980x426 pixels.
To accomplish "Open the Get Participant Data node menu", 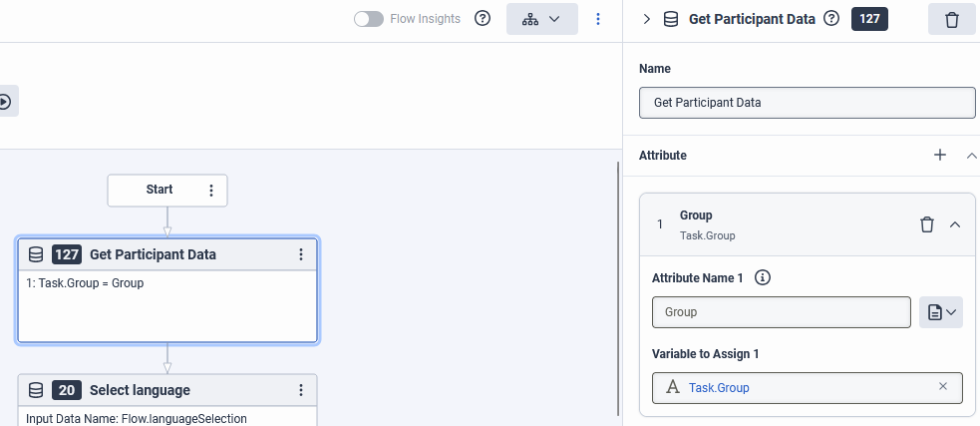I will point(301,254).
